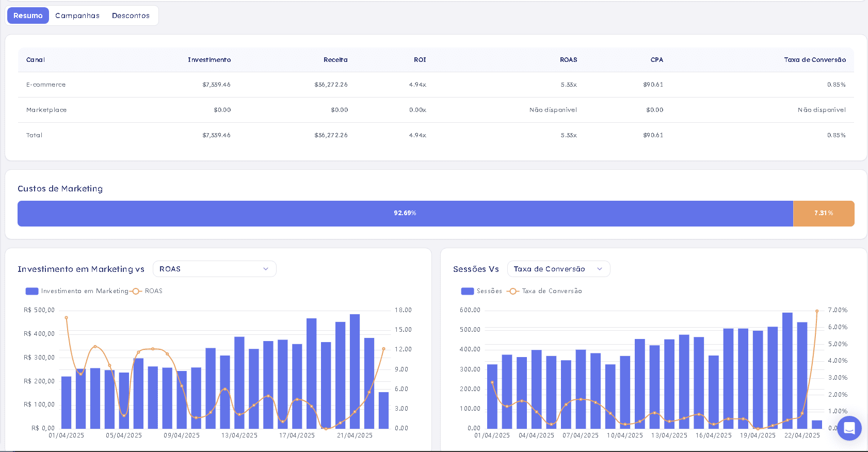Toggle Sessões legend series
868x452 pixels.
481,291
